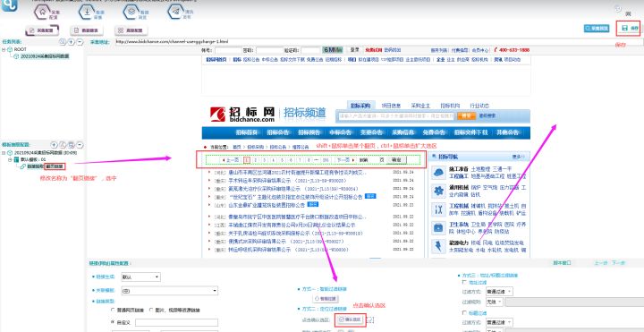Open the layers hexagon icon in top navigation
This screenshot has width=644, height=332.
pyautogui.click(x=131, y=11)
